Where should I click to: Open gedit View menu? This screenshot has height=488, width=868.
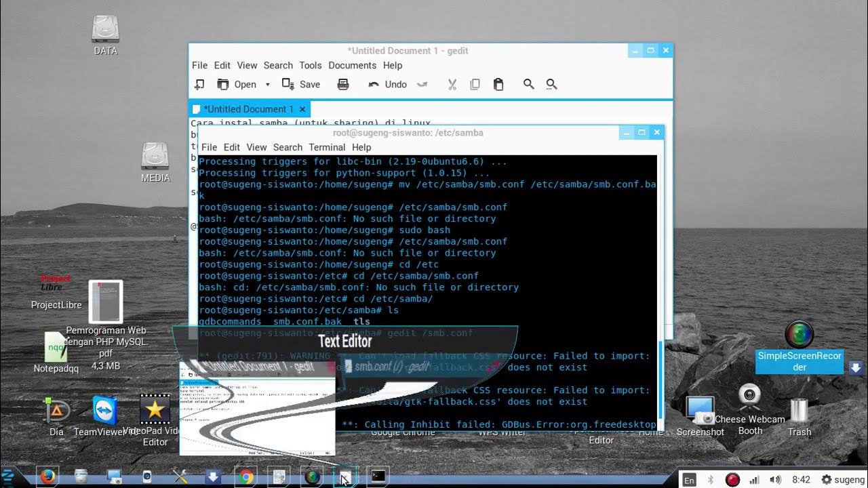click(x=247, y=65)
